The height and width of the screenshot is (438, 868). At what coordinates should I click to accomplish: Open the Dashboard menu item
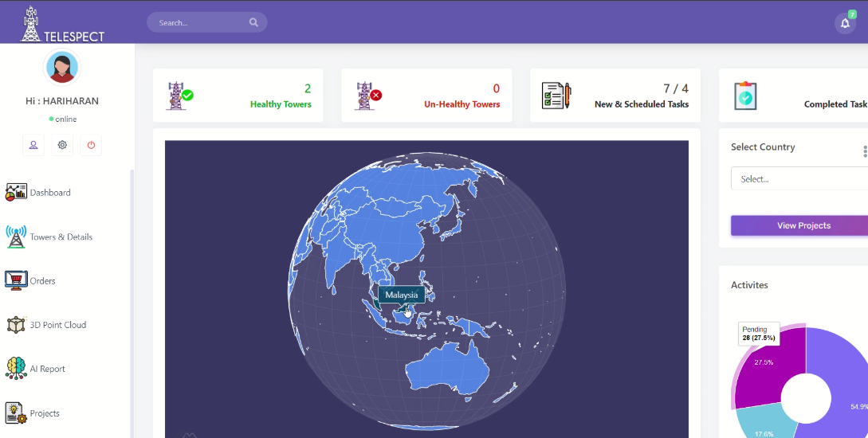49,193
